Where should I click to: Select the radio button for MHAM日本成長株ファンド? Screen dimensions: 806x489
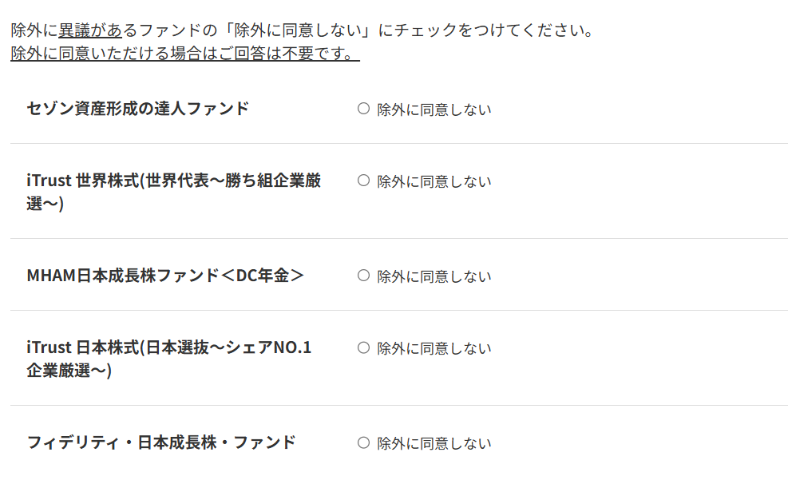tap(363, 276)
